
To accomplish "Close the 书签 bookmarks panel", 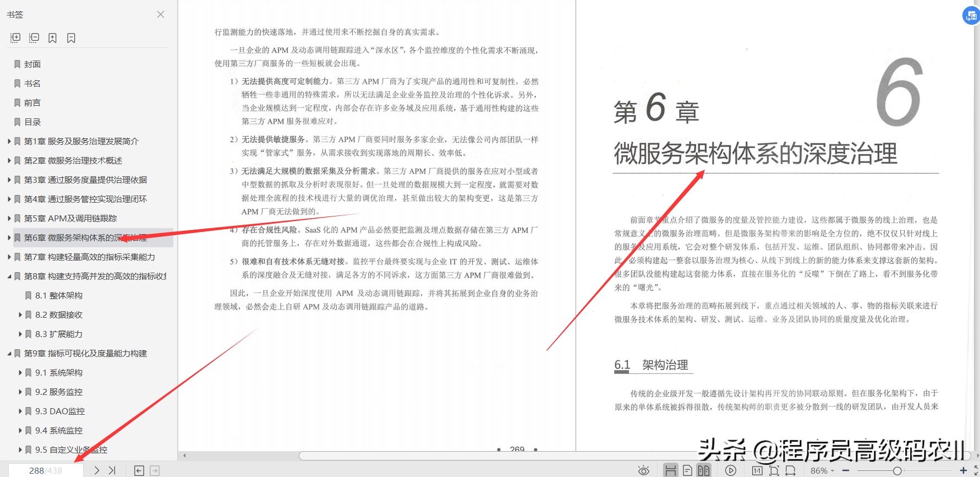I will pyautogui.click(x=161, y=14).
